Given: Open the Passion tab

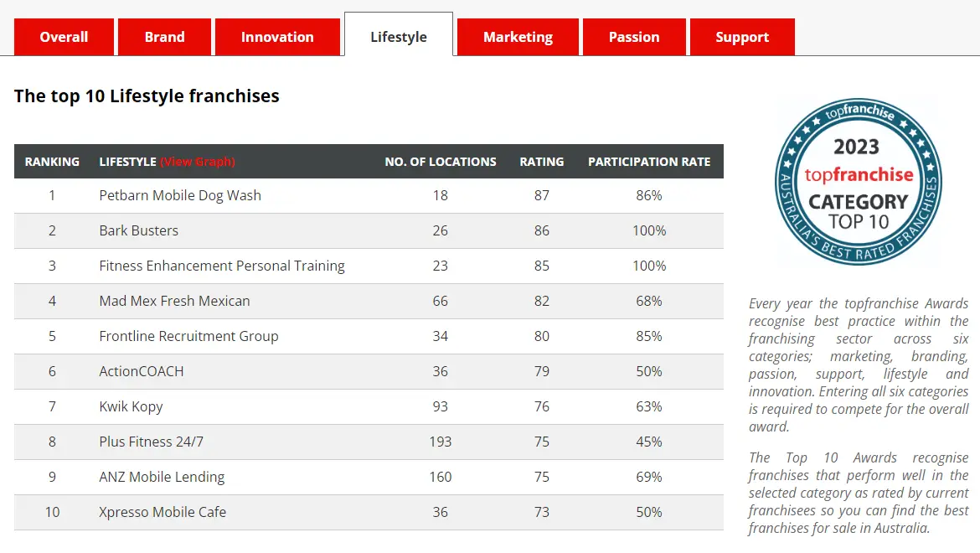Looking at the screenshot, I should coord(634,37).
